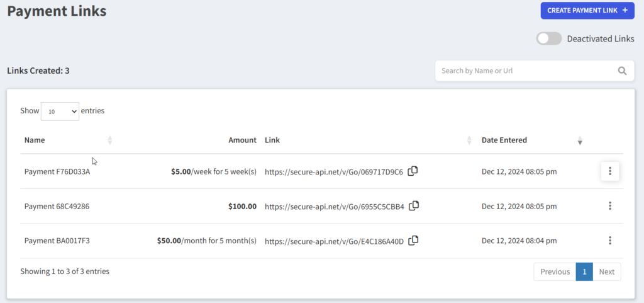The width and height of the screenshot is (644, 303).
Task: Toggle the Deactivated Links switch
Action: pyautogui.click(x=548, y=38)
